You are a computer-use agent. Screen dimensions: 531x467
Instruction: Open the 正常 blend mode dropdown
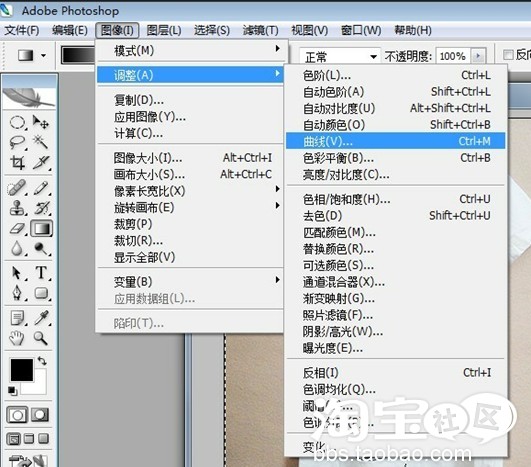click(x=340, y=56)
